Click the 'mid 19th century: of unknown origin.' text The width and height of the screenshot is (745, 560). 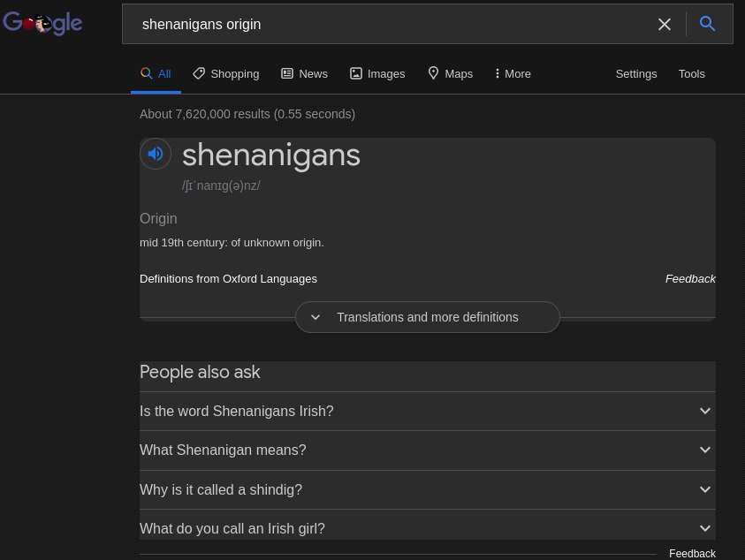(x=232, y=243)
